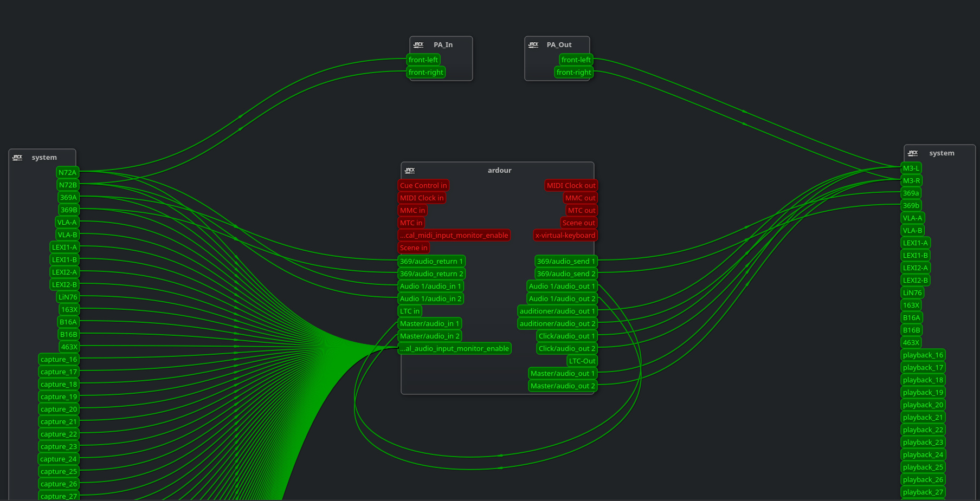Select the Click/audio_out 1 port

(567, 336)
